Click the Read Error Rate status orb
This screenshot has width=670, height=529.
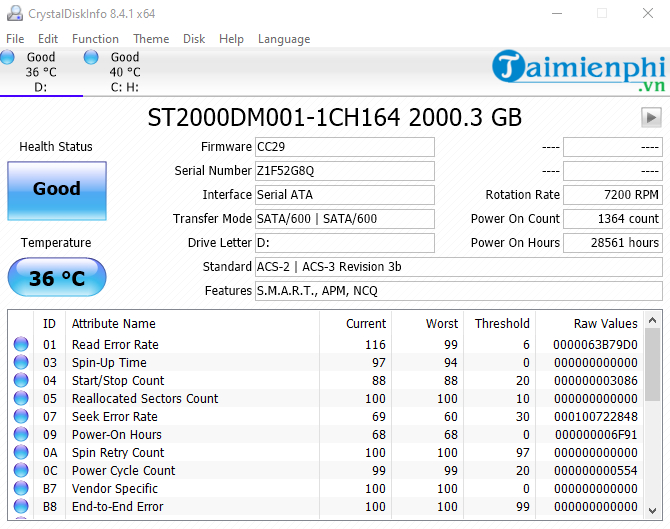coord(21,345)
